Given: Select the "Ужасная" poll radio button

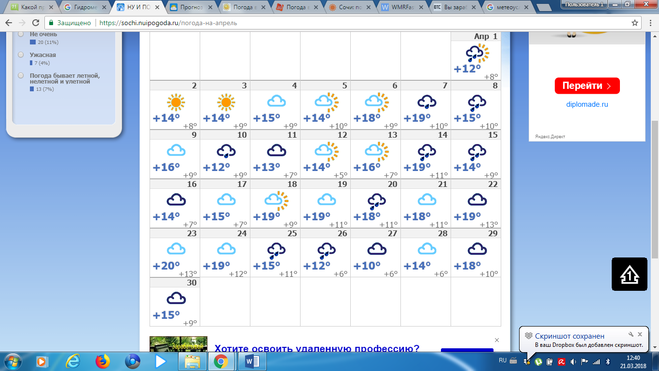Looking at the screenshot, I should point(21,55).
